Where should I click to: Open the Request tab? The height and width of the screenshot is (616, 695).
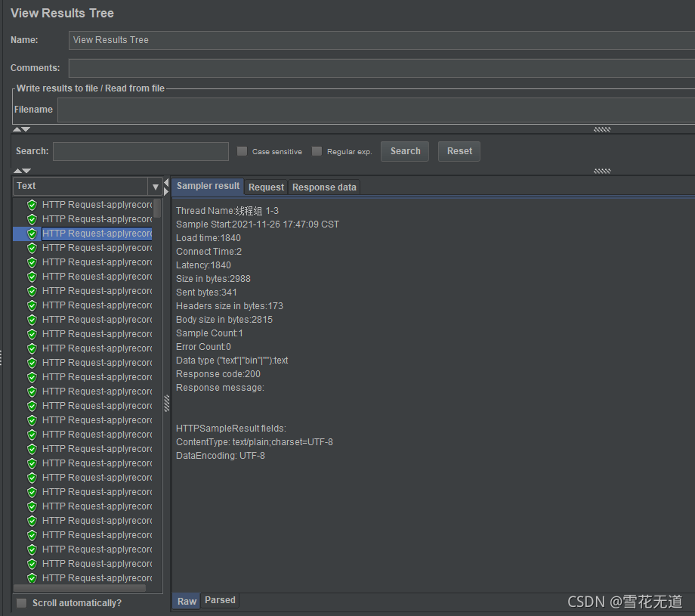(266, 187)
